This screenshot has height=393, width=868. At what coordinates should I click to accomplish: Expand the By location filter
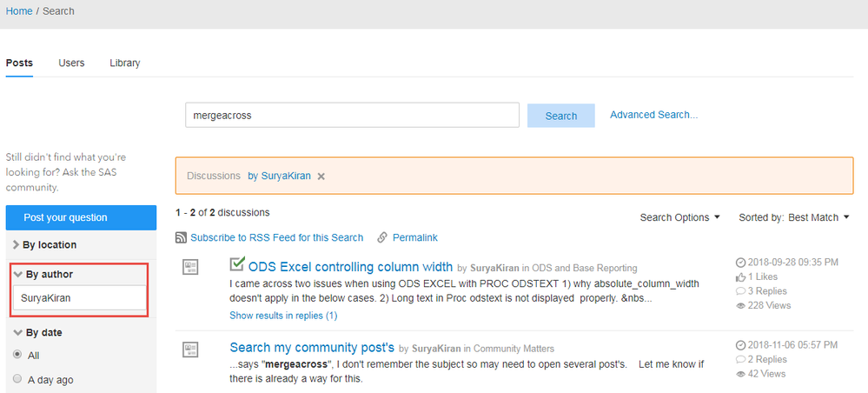pyautogui.click(x=45, y=245)
